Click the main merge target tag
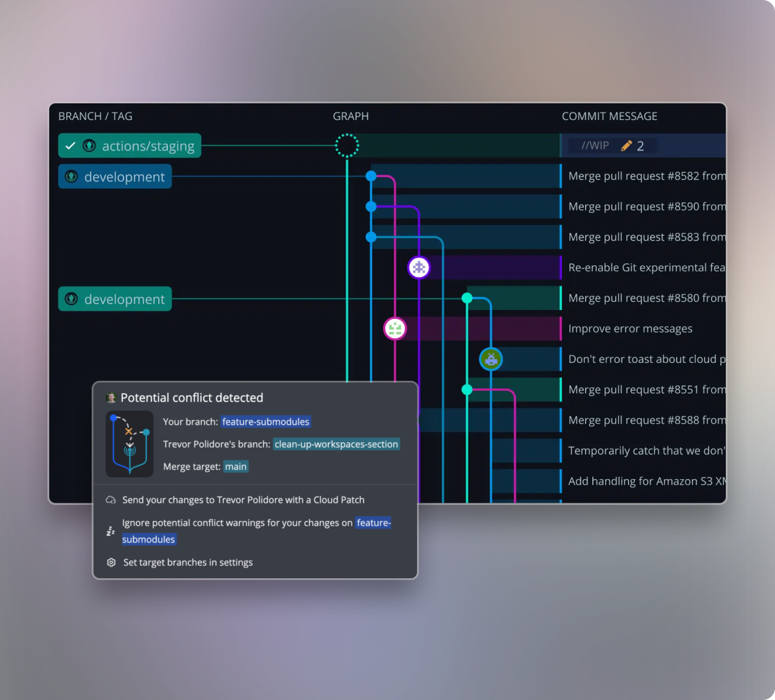This screenshot has width=775, height=700. 236,467
